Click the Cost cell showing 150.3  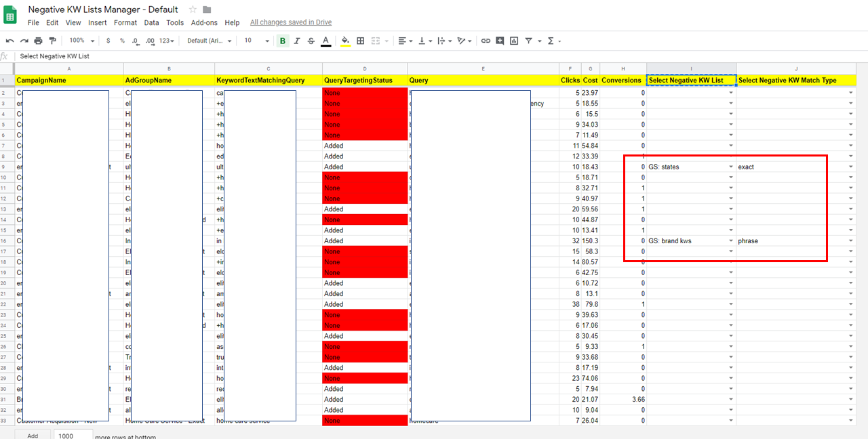point(591,241)
